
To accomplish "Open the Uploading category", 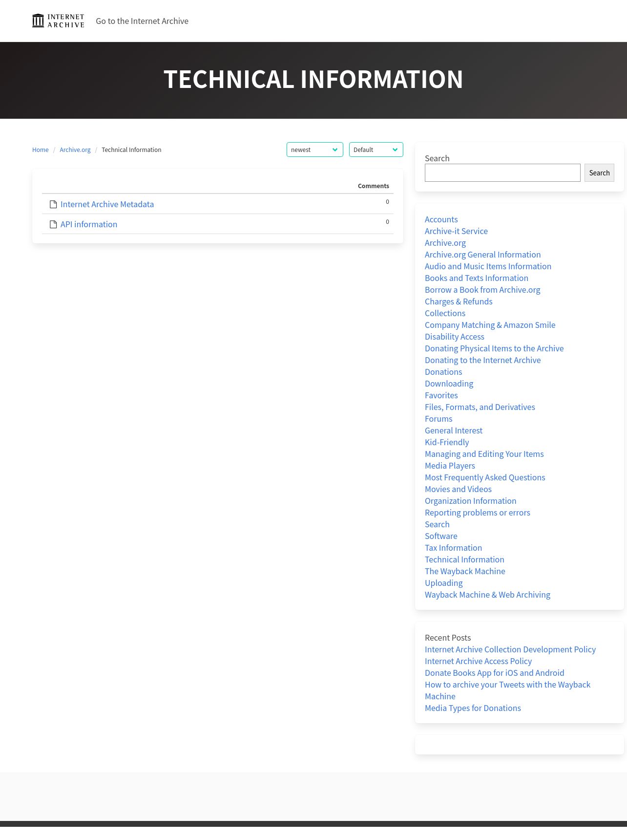I will [443, 583].
